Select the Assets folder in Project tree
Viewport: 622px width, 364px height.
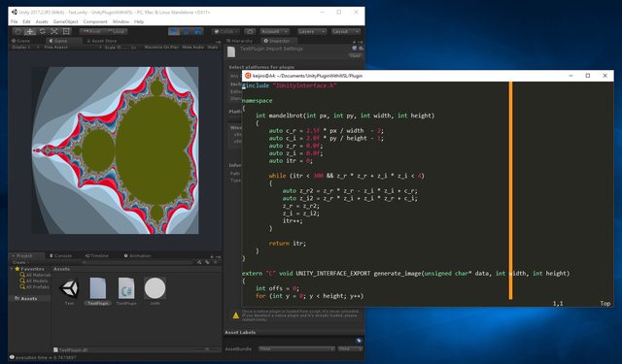pyautogui.click(x=28, y=299)
